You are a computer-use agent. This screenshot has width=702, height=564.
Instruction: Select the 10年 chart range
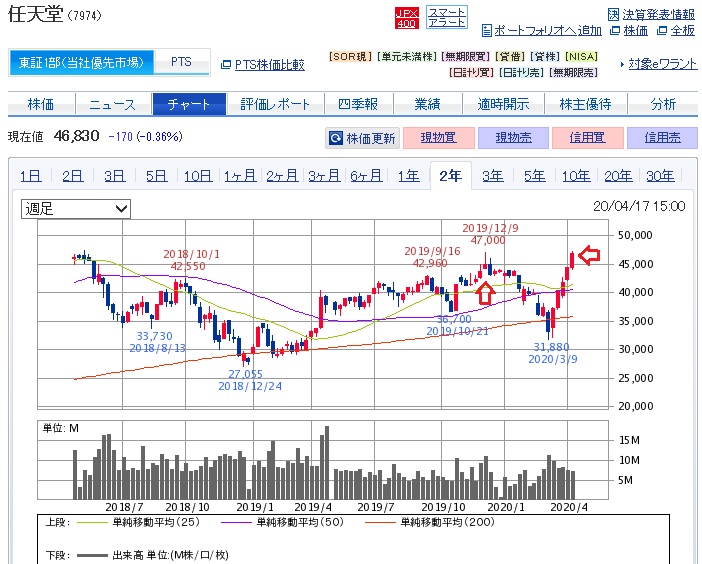(576, 176)
